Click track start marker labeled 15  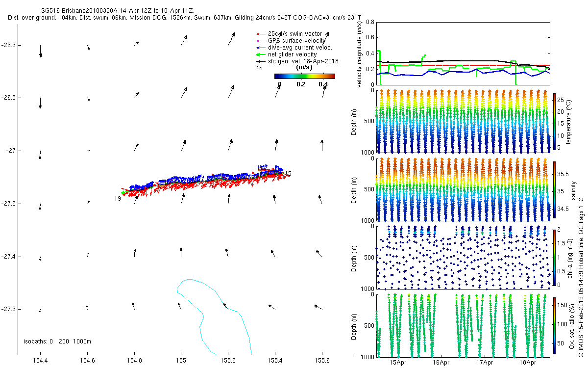[x=288, y=174]
